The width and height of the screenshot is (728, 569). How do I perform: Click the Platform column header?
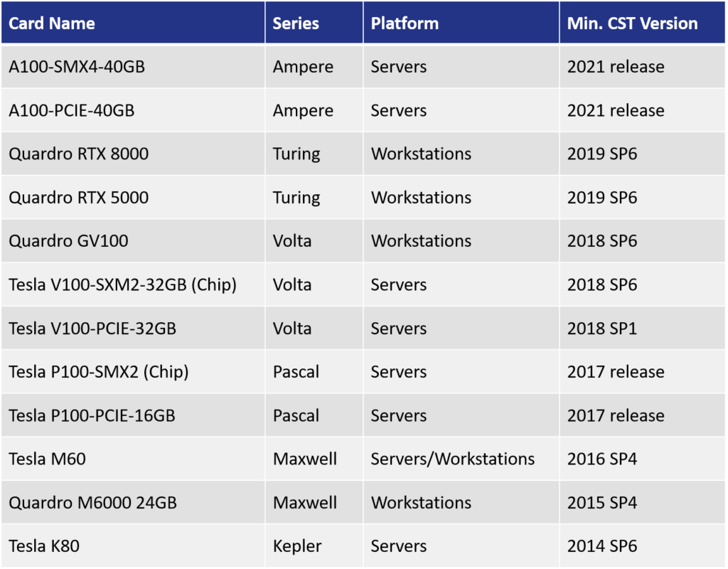click(405, 23)
